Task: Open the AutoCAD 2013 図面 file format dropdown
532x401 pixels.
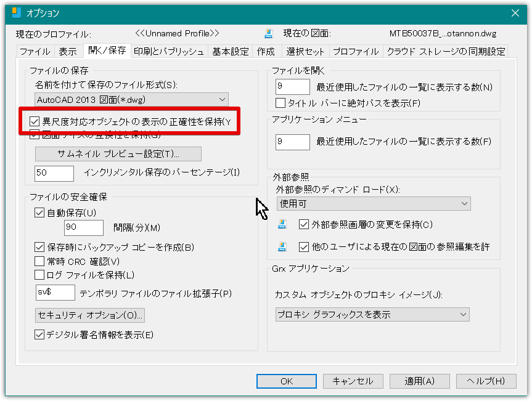Action: [131, 99]
